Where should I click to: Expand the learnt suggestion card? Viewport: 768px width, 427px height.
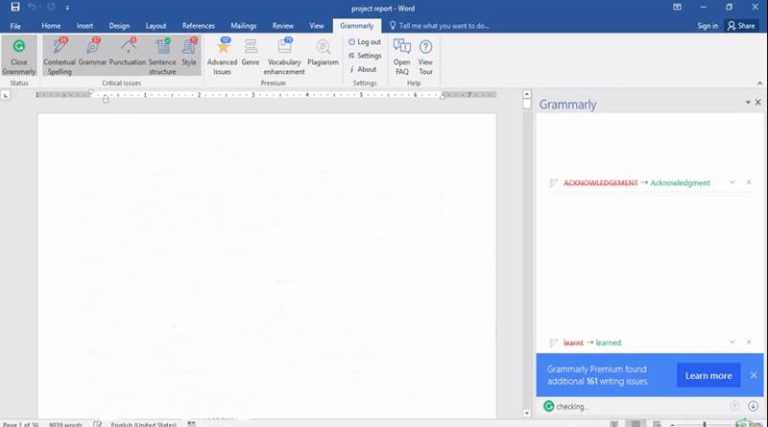click(732, 342)
